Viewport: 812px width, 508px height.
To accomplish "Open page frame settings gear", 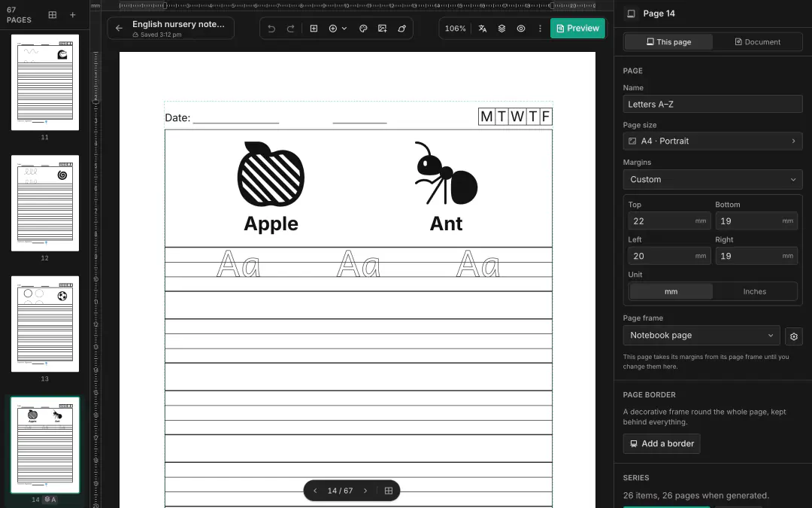I will click(x=794, y=336).
